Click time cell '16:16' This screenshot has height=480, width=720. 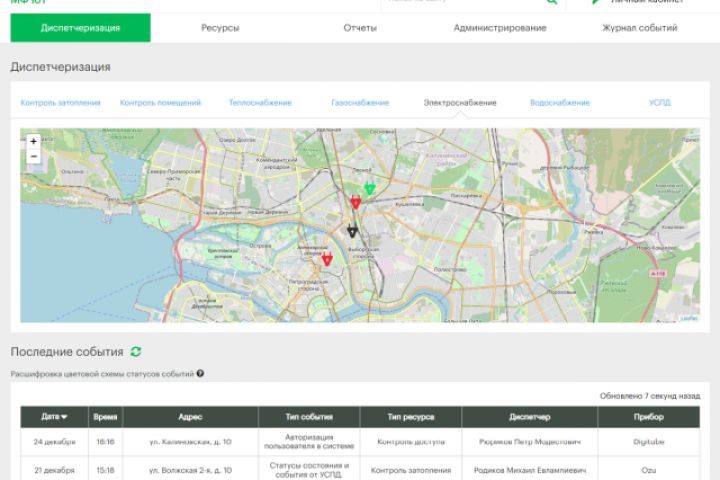click(105, 442)
